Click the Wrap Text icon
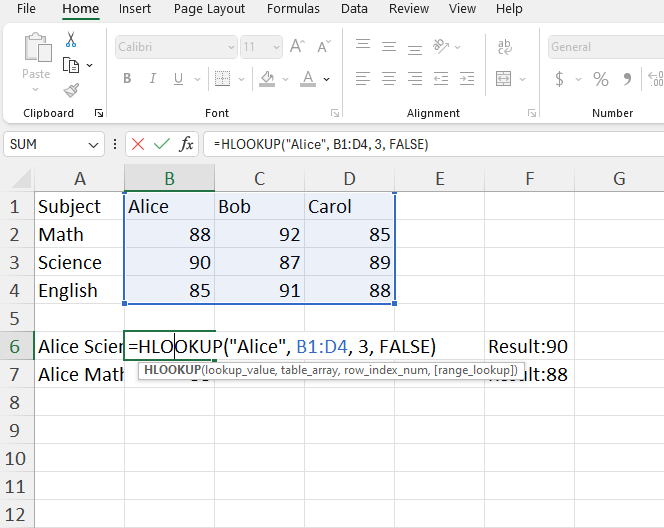 505,47
